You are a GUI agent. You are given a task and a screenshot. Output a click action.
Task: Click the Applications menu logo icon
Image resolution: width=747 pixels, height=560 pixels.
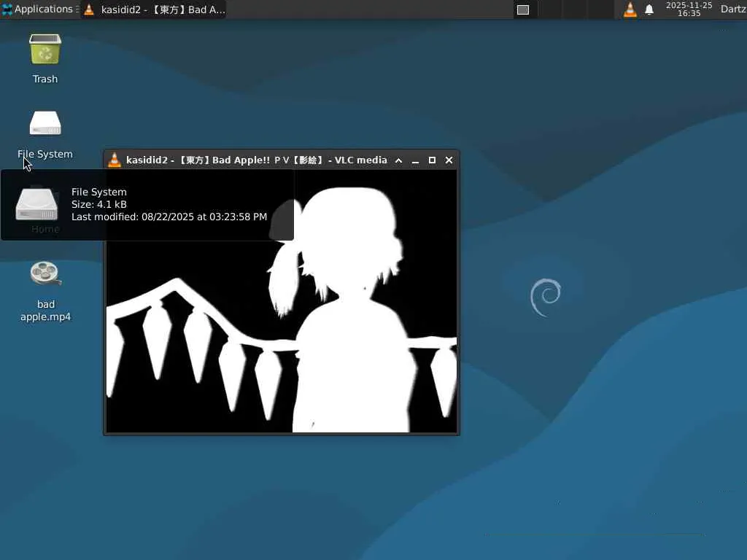7,9
